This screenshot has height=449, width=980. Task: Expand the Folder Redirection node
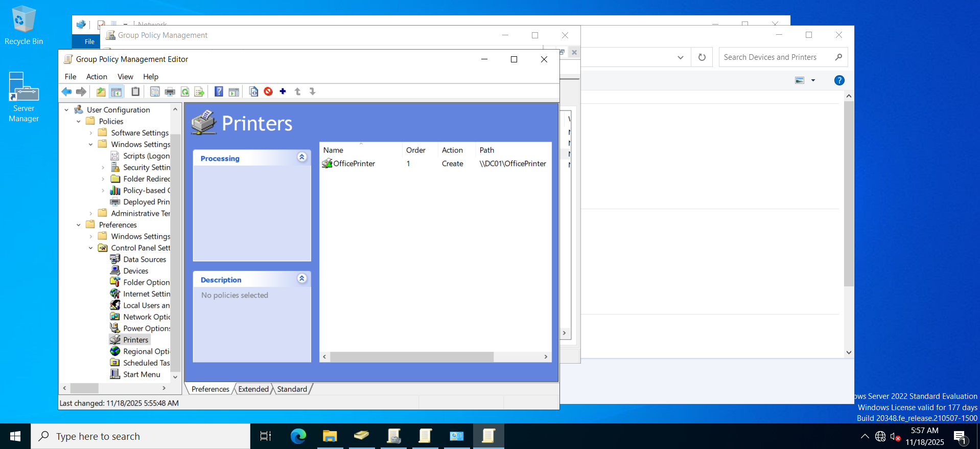click(x=103, y=179)
